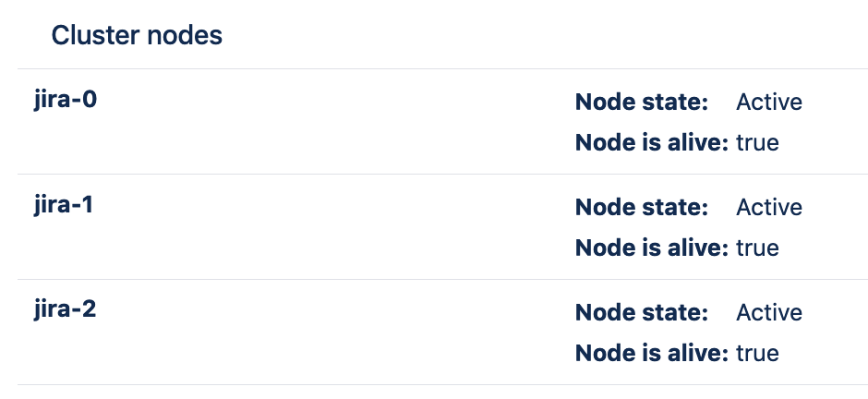Click the Cluster nodes heading
868x399 pixels.
click(137, 36)
